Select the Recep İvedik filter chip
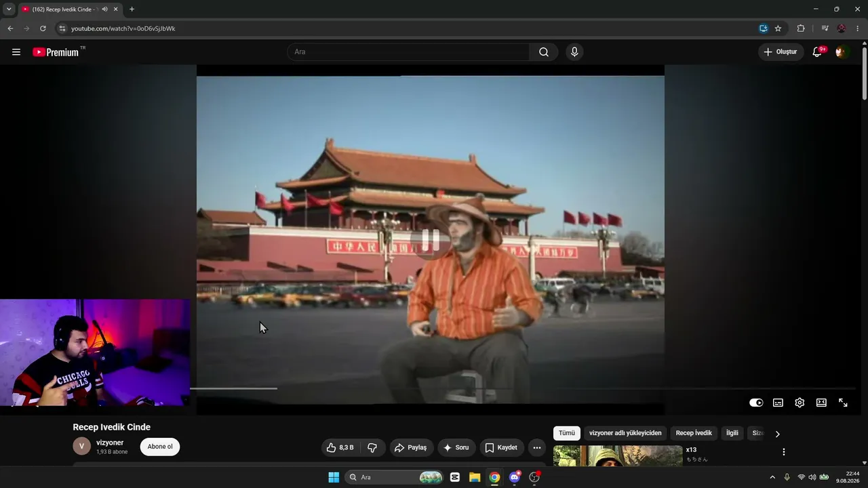The image size is (868, 488). tap(694, 433)
